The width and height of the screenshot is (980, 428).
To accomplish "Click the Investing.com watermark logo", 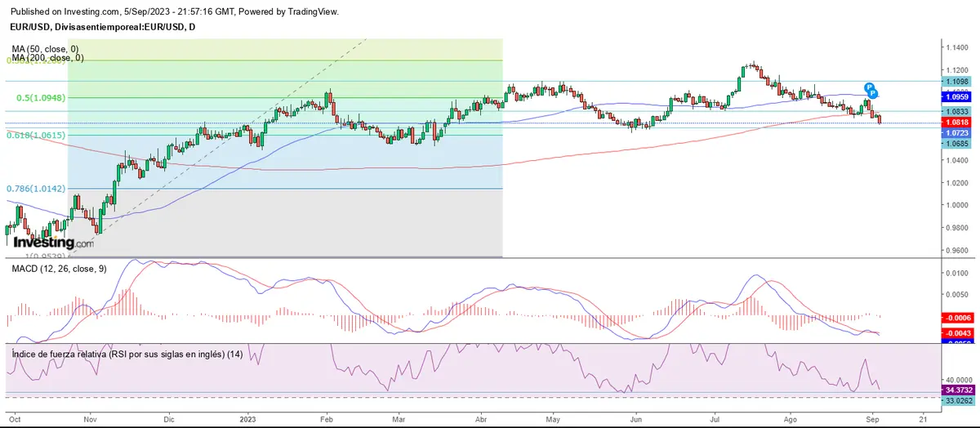I will point(53,243).
